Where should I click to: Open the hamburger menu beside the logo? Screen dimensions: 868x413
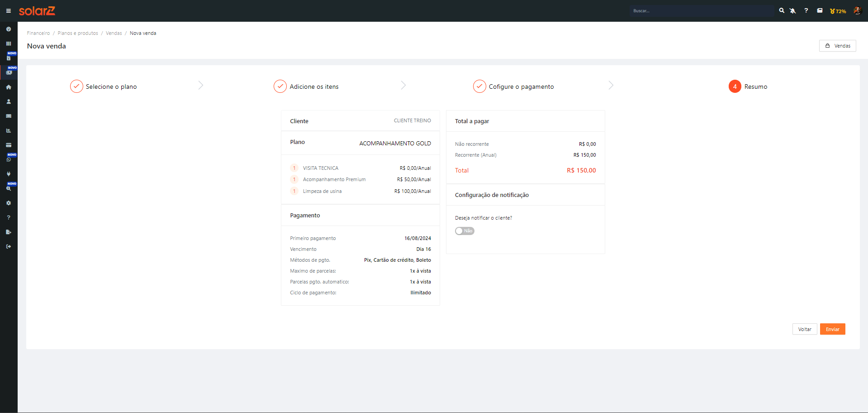pyautogui.click(x=8, y=11)
